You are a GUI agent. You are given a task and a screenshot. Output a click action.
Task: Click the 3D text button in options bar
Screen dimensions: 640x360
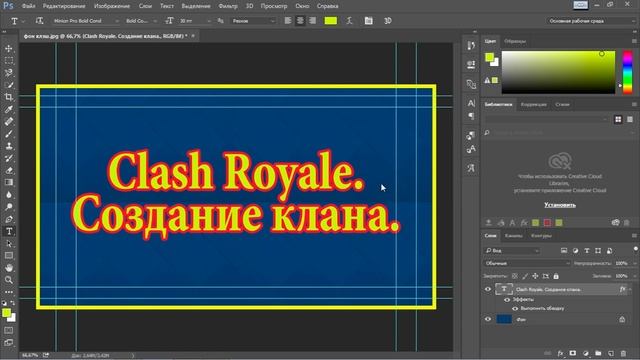point(388,21)
